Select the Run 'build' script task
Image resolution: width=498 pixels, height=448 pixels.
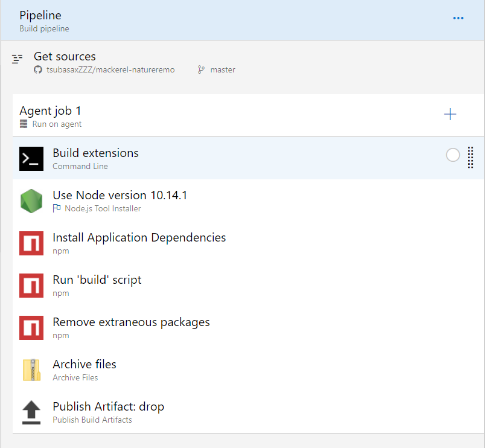point(97,280)
